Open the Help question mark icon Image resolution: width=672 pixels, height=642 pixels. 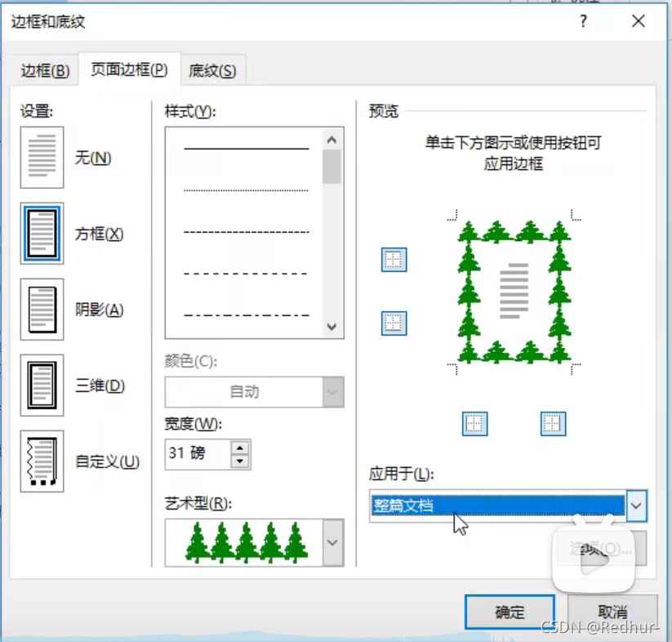(x=583, y=21)
